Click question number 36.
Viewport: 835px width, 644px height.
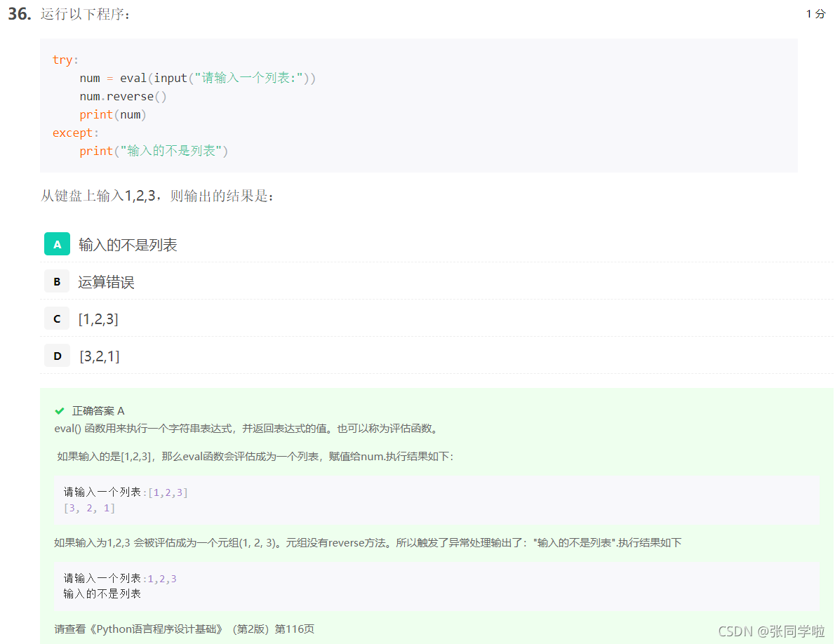(20, 14)
